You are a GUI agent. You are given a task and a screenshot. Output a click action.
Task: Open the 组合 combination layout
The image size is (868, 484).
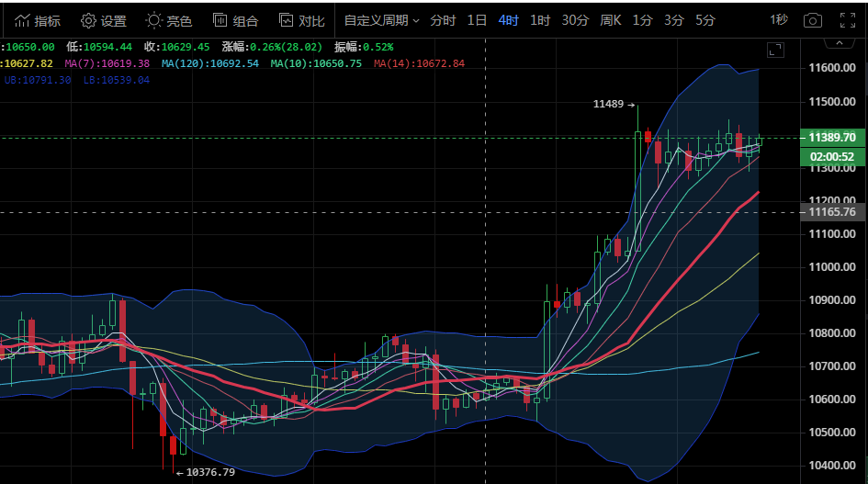[234, 20]
